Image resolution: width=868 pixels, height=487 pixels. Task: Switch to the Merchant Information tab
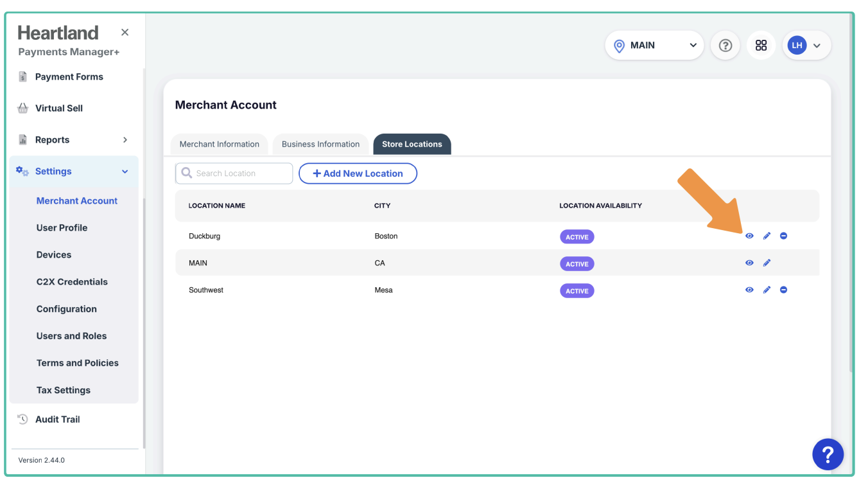point(220,145)
